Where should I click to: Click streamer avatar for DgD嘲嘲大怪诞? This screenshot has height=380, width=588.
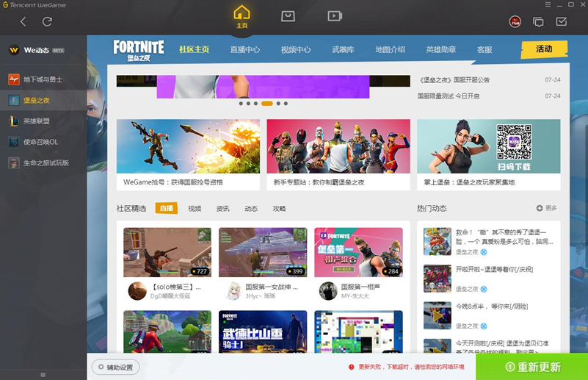(x=137, y=291)
